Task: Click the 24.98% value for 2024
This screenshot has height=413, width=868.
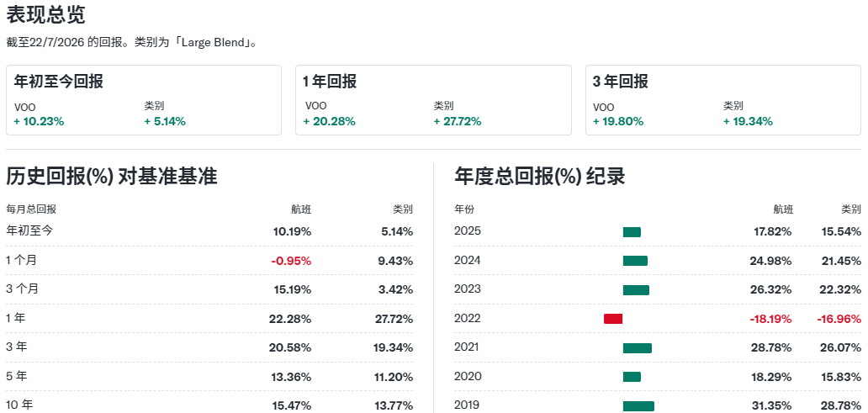Action: click(771, 261)
